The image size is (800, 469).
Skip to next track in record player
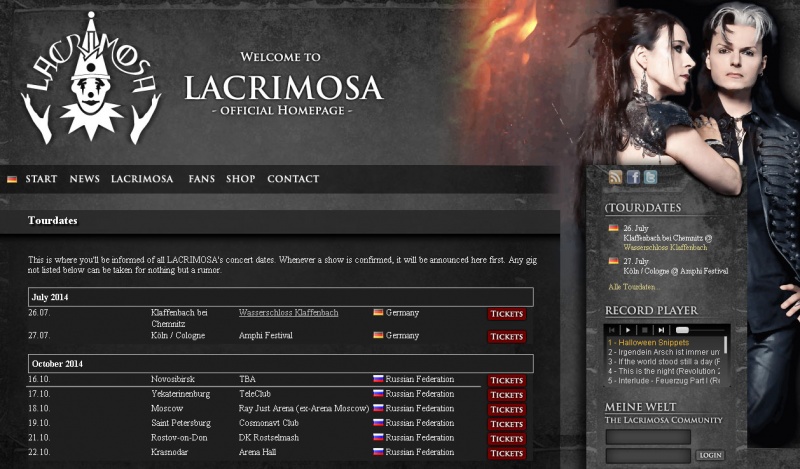[x=661, y=330]
